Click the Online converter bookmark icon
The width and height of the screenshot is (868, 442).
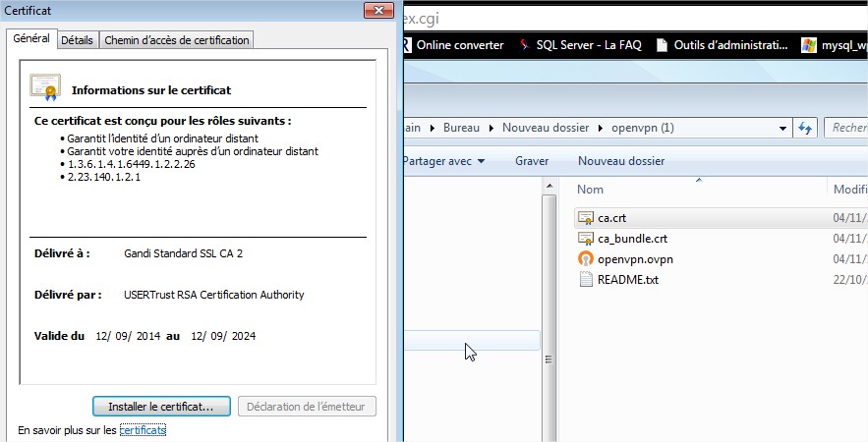(407, 45)
